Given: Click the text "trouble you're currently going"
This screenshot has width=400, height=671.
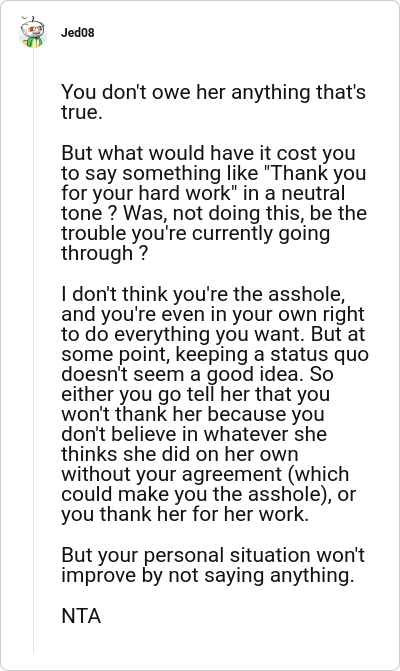Looking at the screenshot, I should tap(196, 233).
